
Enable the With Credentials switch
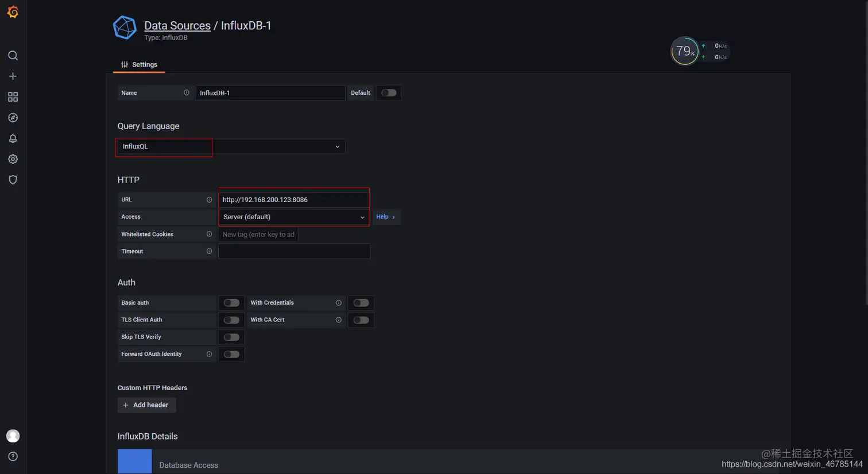click(361, 303)
